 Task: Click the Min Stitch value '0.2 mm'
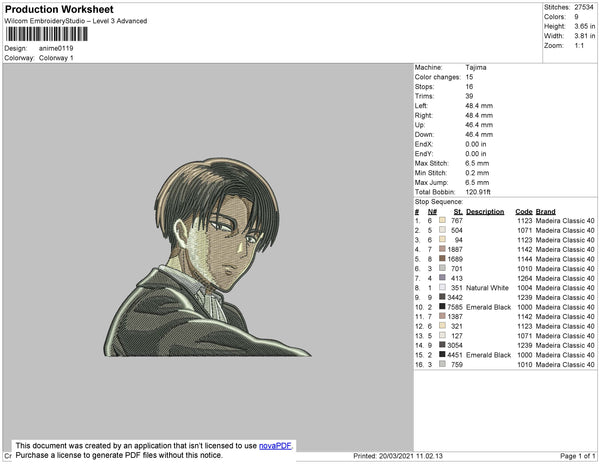(477, 173)
